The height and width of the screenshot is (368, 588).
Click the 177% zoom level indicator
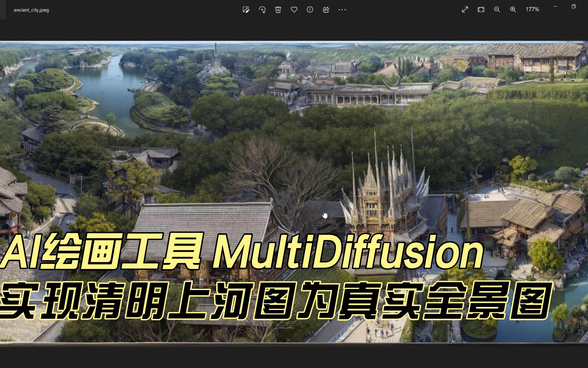coord(532,9)
